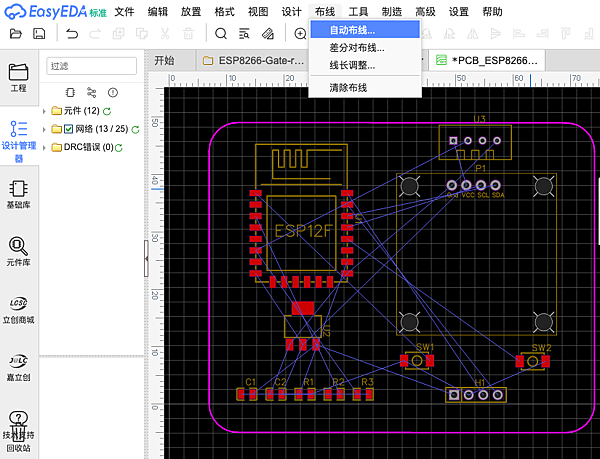Open the 基础库 basic library panel

18,192
